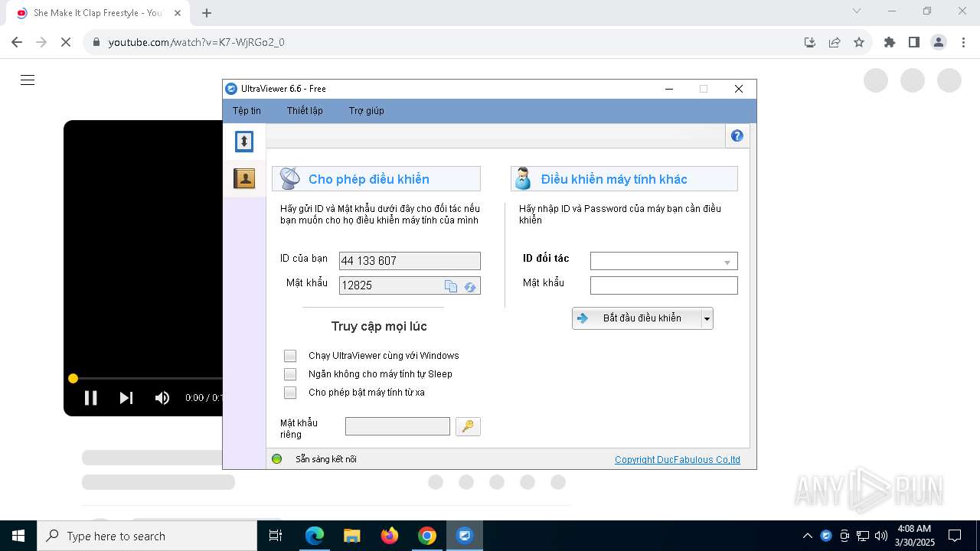Open the YouTube hamburger guide menu
The width and height of the screenshot is (980, 551).
28,80
